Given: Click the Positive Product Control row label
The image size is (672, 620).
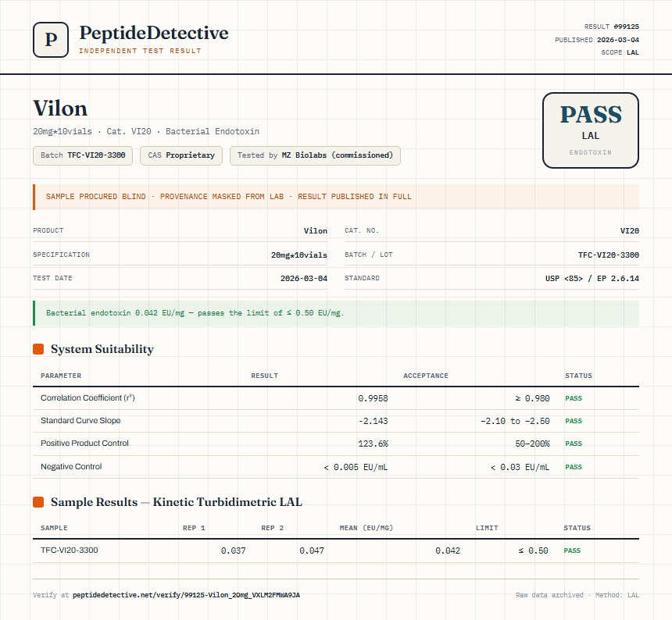Looking at the screenshot, I should pyautogui.click(x=84, y=444).
